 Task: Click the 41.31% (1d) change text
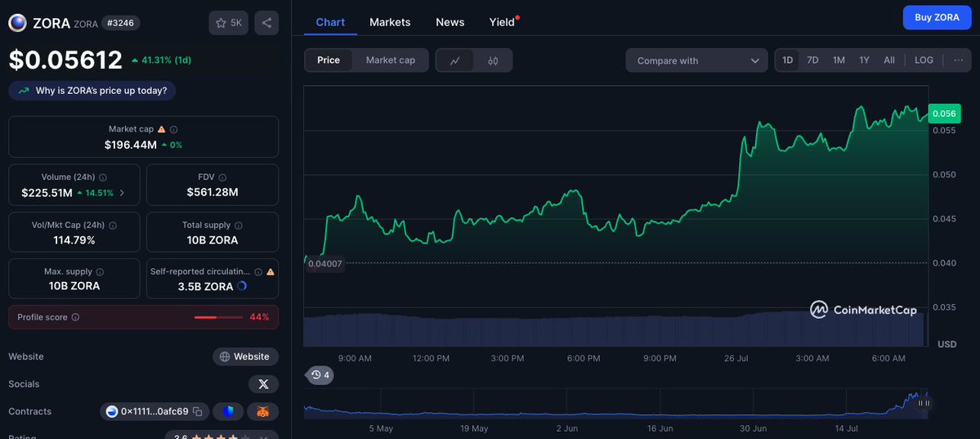pos(166,60)
